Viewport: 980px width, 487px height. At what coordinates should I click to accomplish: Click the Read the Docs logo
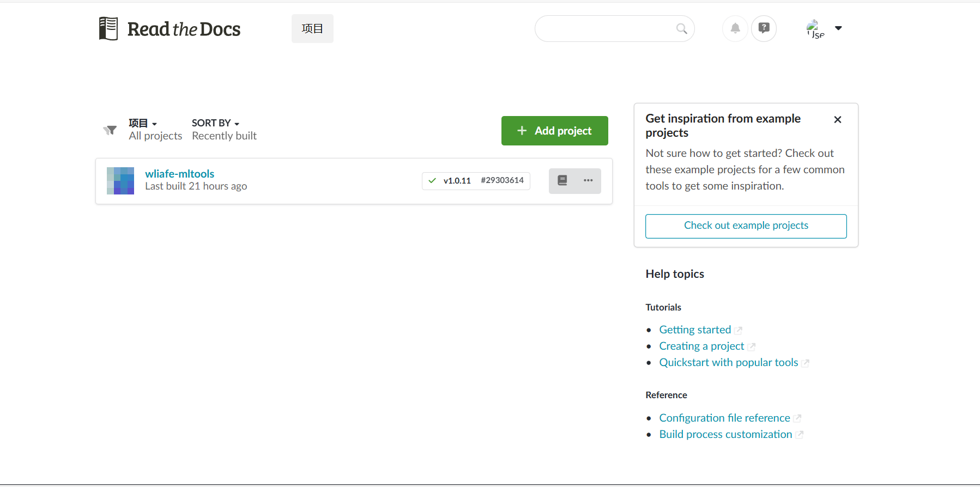tap(170, 29)
